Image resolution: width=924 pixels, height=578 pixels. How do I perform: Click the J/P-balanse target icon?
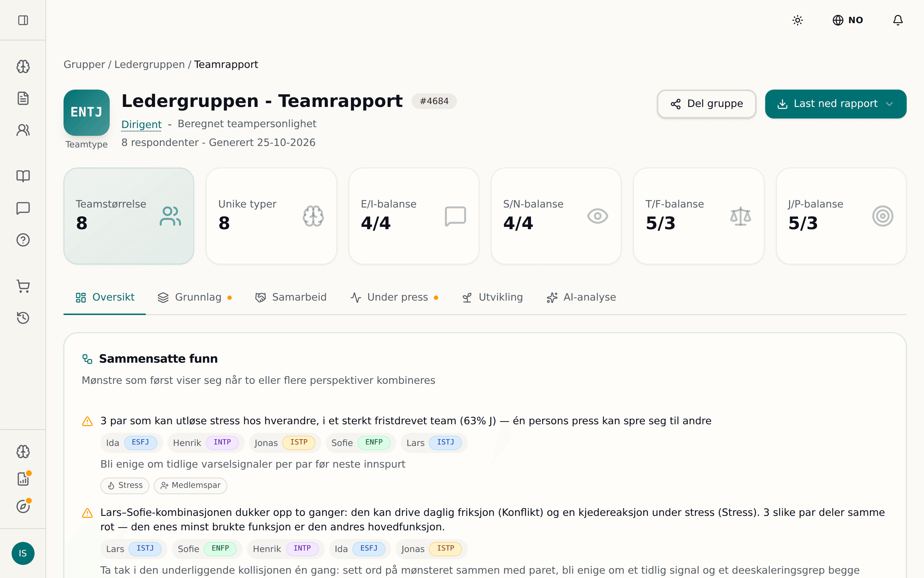(x=882, y=216)
